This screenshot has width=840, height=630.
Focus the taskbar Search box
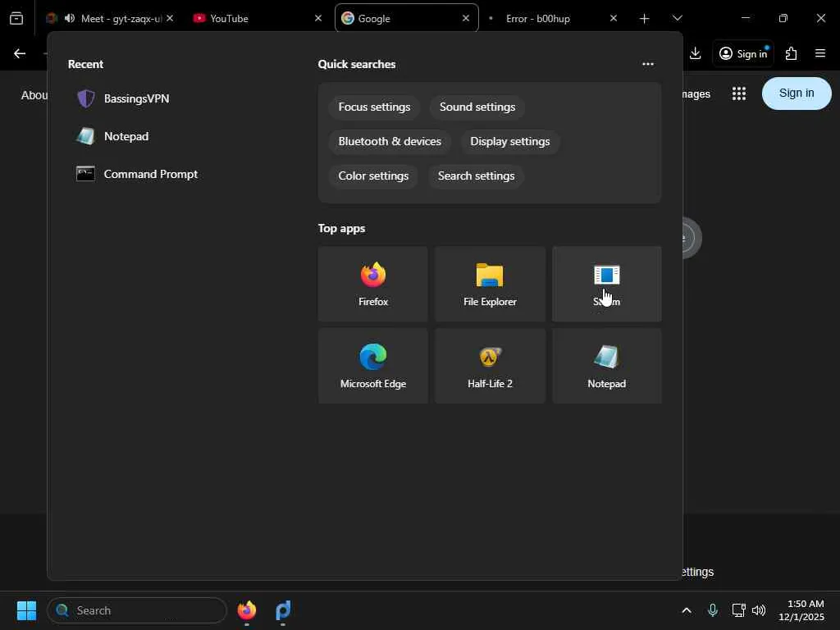pos(137,610)
